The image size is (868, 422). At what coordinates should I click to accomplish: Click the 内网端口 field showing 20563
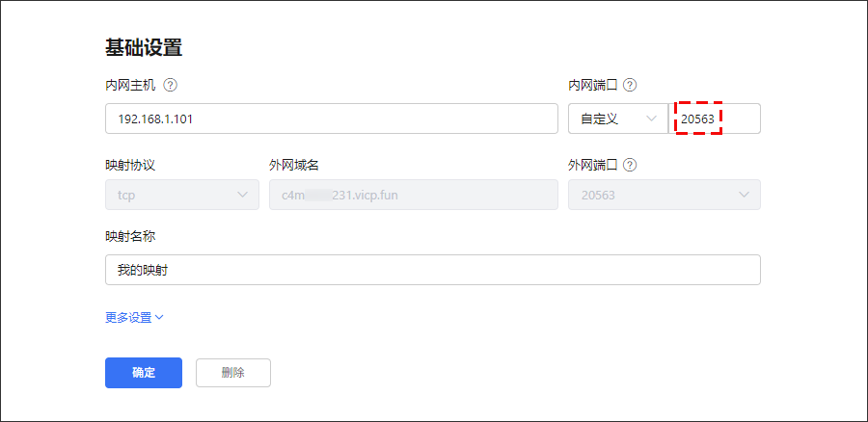coord(716,119)
